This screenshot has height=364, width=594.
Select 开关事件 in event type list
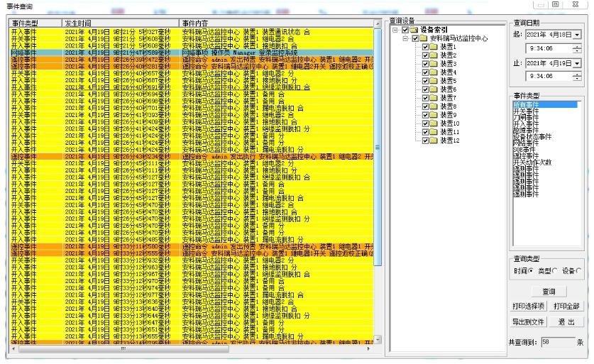click(526, 111)
